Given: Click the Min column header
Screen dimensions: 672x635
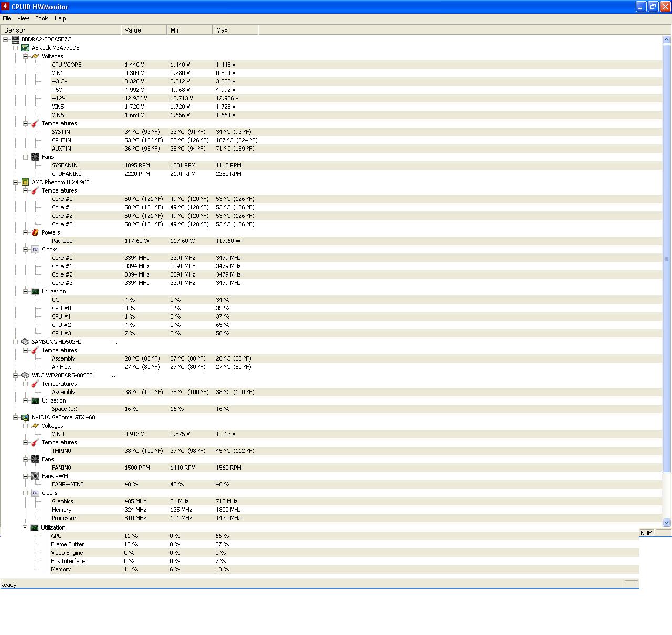Looking at the screenshot, I should point(190,30).
